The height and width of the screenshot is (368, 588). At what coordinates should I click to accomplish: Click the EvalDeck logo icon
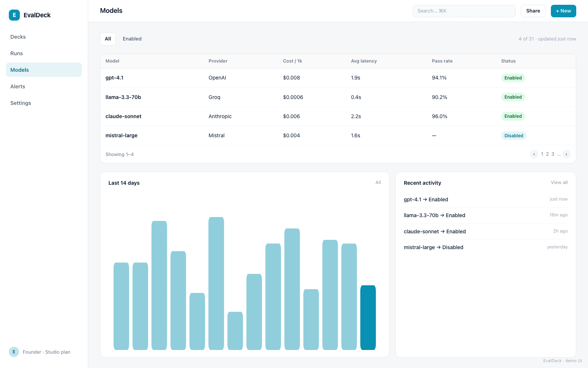(x=14, y=15)
